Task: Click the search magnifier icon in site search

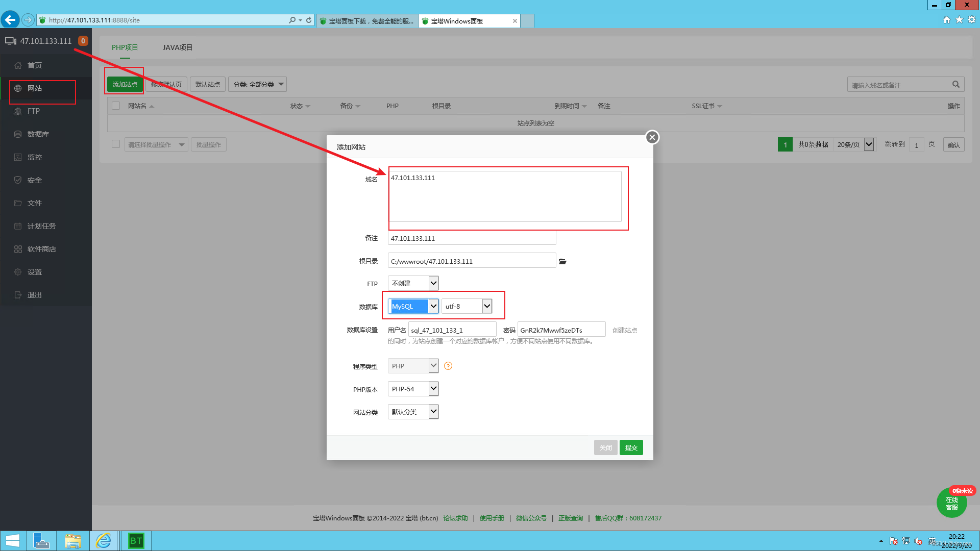Action: 955,84
